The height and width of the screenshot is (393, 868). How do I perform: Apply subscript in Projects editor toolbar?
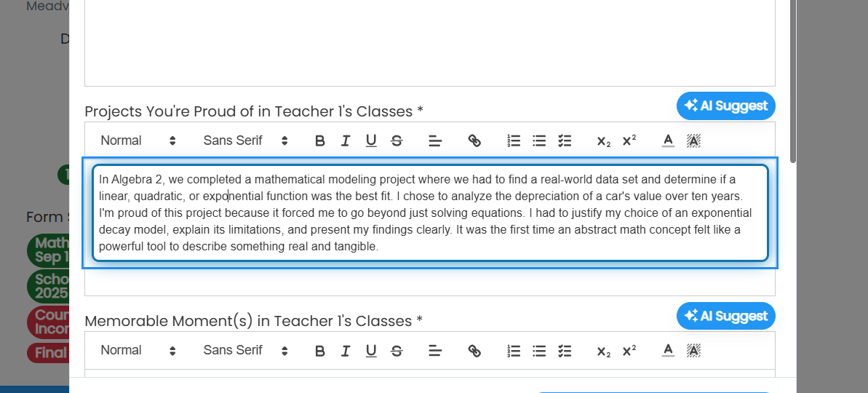(x=603, y=140)
